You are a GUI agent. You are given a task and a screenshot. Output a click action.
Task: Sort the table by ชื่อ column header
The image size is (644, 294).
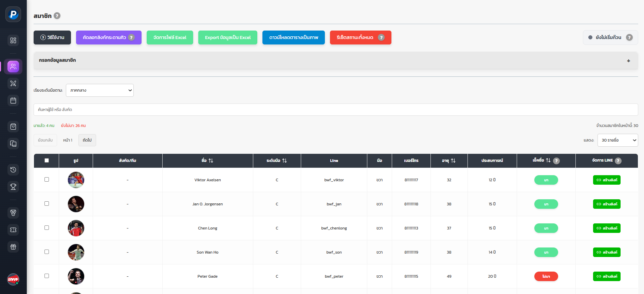[x=207, y=161]
